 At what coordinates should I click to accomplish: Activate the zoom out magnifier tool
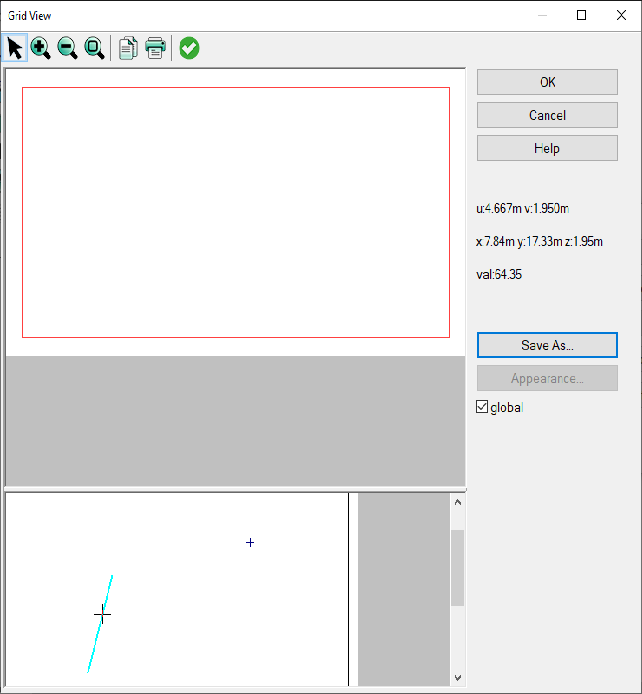click(x=68, y=48)
